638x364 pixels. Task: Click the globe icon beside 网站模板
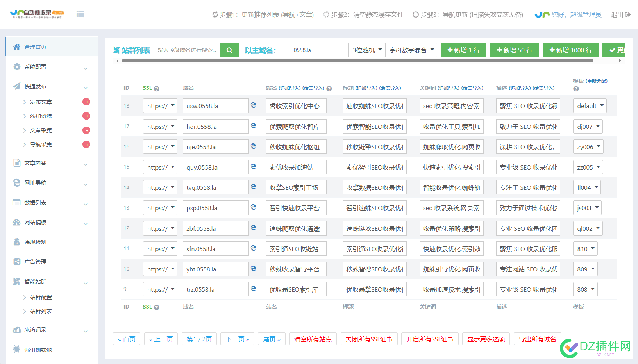point(16,223)
